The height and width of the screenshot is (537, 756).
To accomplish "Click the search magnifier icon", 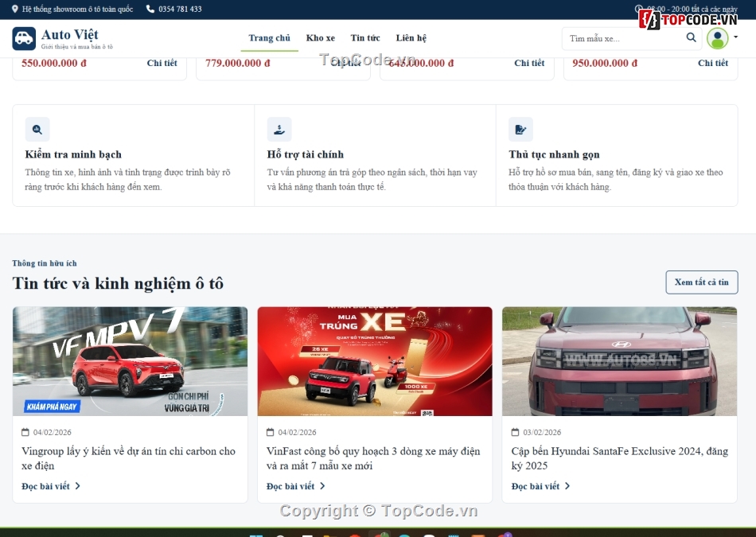I will [x=691, y=37].
